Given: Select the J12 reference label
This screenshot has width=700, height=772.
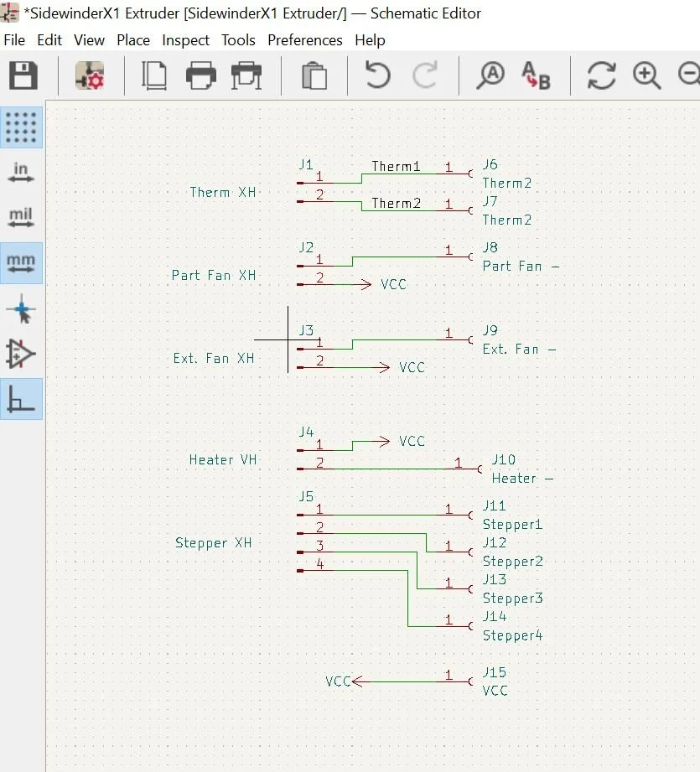Looking at the screenshot, I should [x=495, y=542].
